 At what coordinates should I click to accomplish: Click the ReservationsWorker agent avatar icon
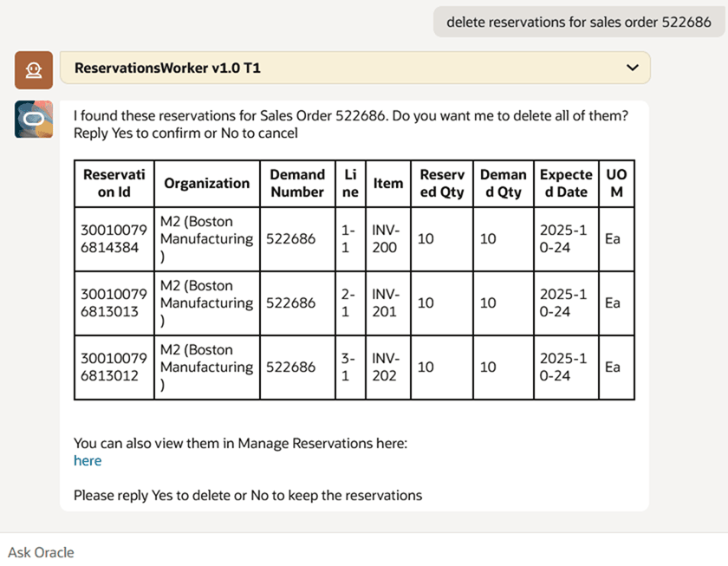point(33,68)
